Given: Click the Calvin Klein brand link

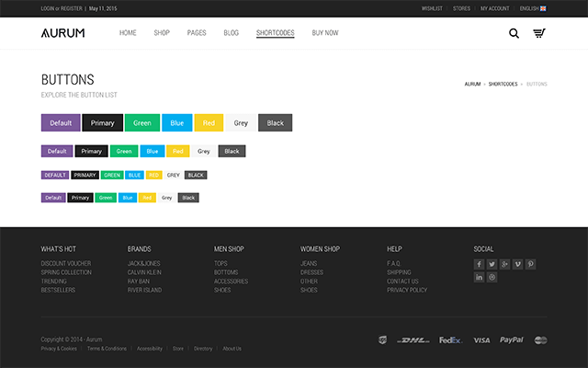Looking at the screenshot, I should click(144, 272).
